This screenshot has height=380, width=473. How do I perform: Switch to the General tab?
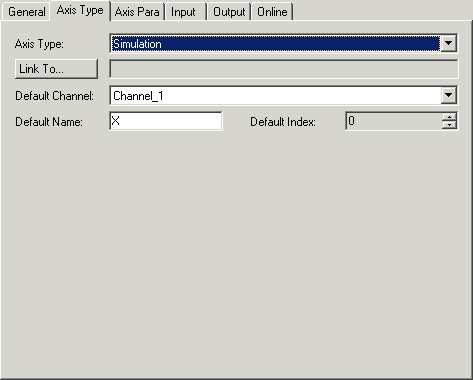26,12
